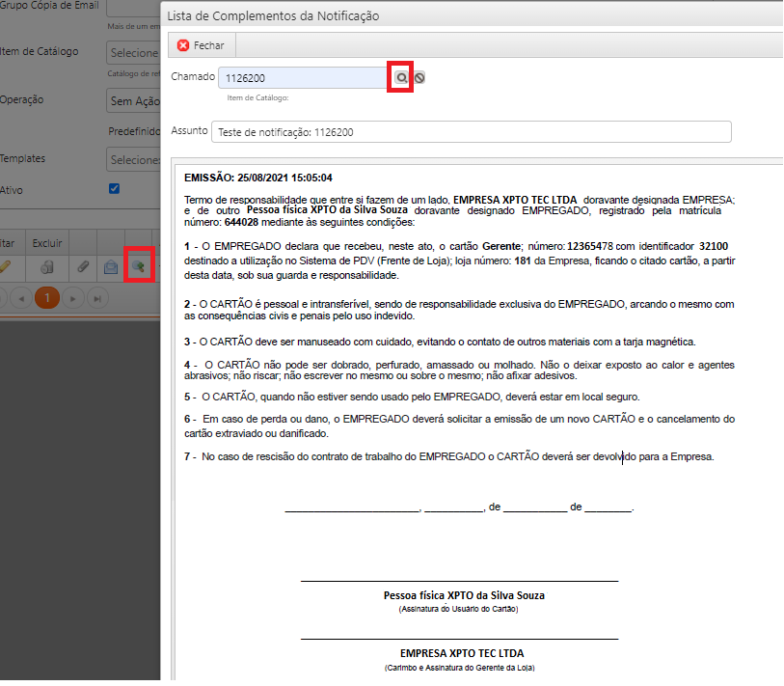Viewport: 784px width, 686px height.
Task: Go to next page in pager
Action: tap(73, 298)
